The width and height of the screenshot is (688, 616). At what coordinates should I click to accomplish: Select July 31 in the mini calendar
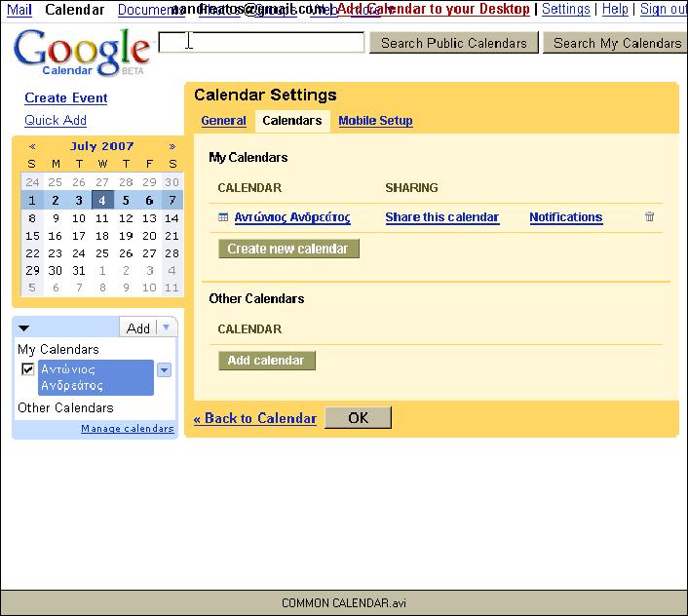79,271
